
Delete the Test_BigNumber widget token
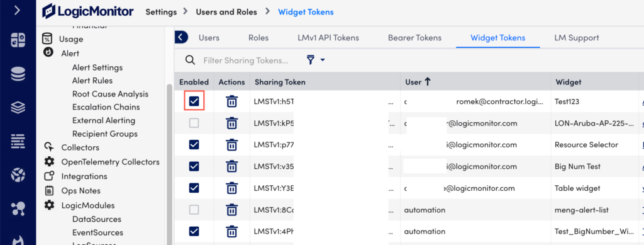[x=232, y=232]
